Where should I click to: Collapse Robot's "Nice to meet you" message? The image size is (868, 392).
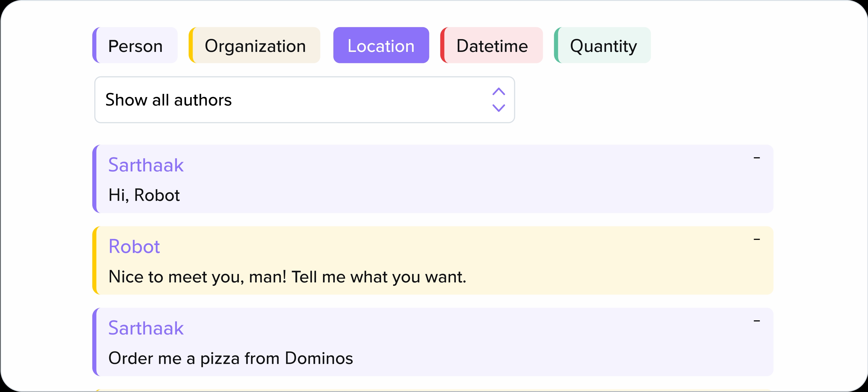(756, 239)
